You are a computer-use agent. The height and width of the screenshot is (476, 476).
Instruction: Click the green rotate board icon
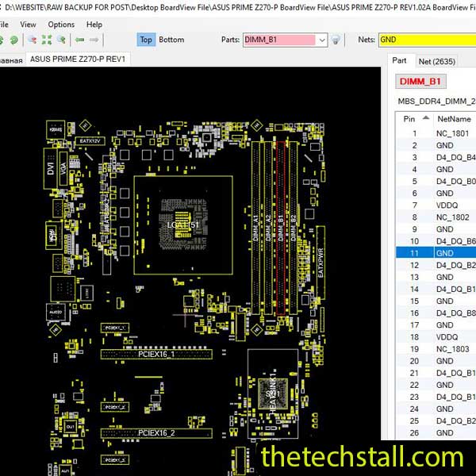click(x=13, y=40)
